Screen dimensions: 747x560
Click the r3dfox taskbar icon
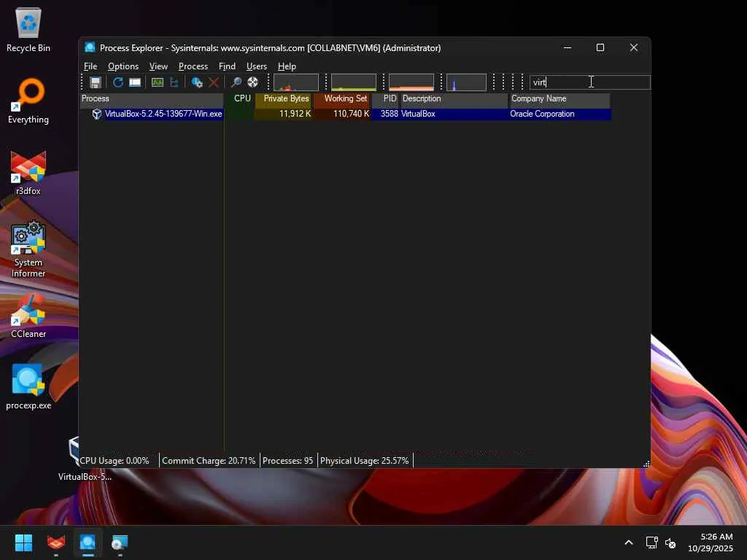[55, 542]
